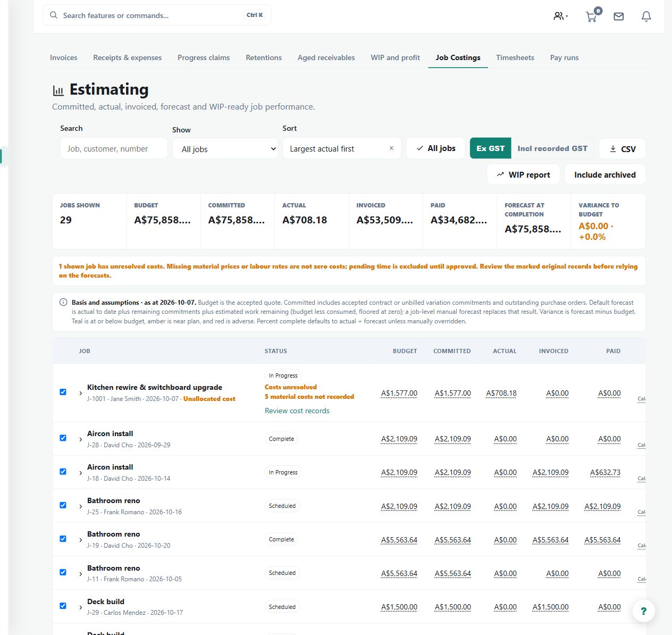Screen dimensions: 672x635
Task: Open the WIP report
Action: pos(523,174)
